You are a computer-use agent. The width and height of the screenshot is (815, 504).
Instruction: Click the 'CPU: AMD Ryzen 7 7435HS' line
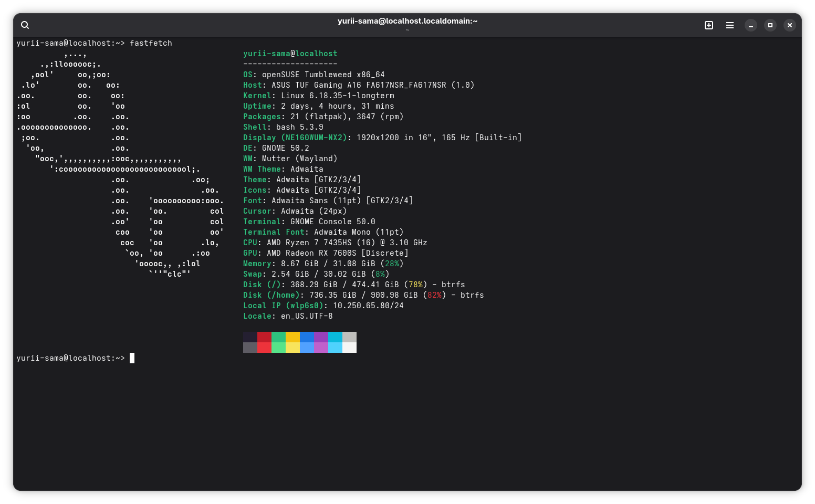(335, 243)
